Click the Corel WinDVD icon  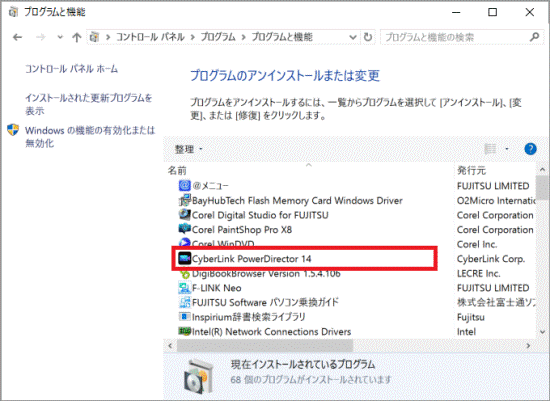click(x=185, y=242)
